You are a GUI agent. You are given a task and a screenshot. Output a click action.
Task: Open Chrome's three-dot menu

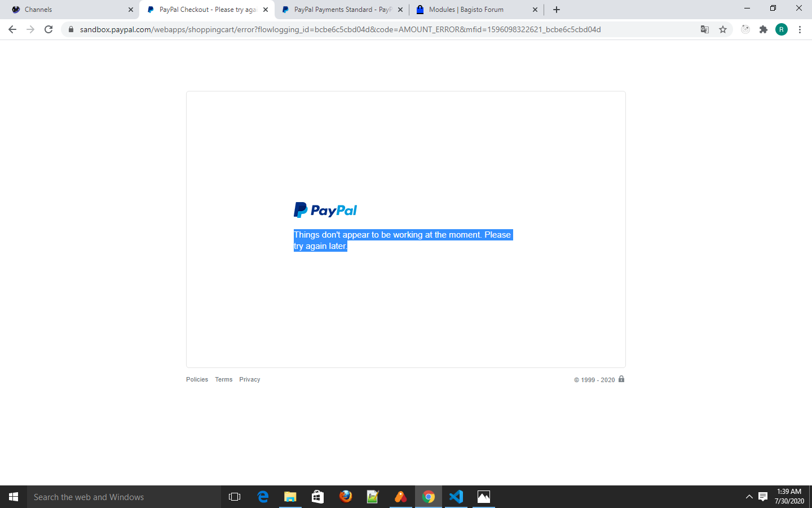pyautogui.click(x=800, y=29)
